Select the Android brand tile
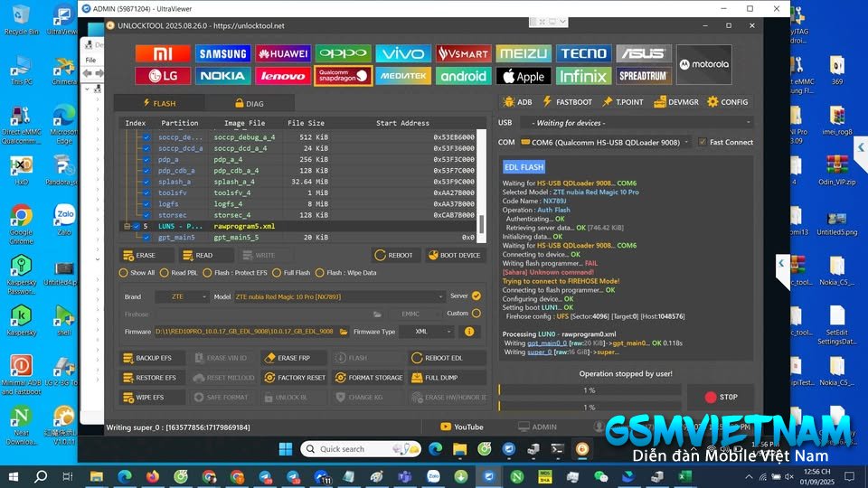This screenshot has height=488, width=868. click(x=463, y=76)
